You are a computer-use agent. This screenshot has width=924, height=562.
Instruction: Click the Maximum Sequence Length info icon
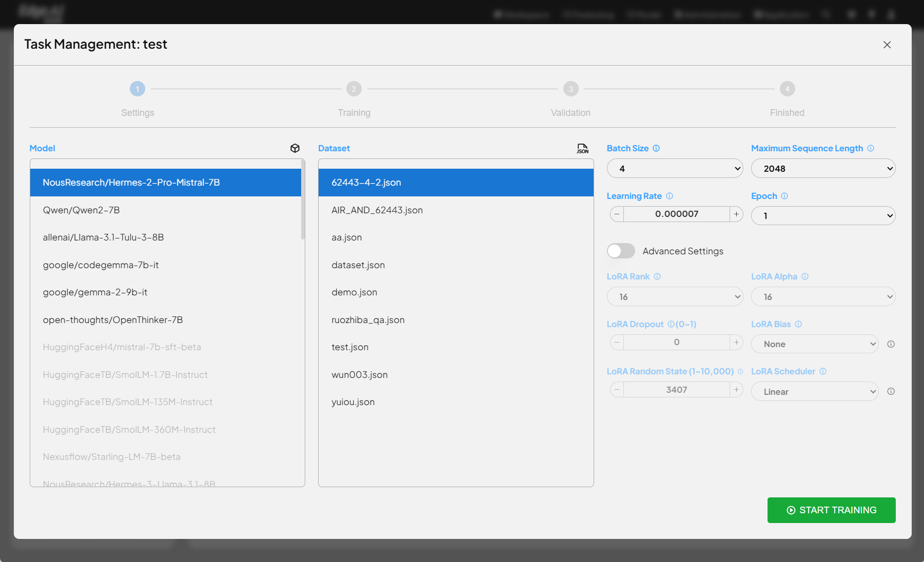pos(871,148)
